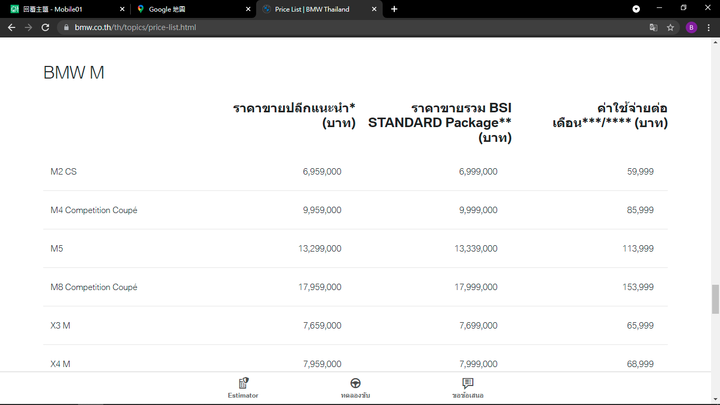Click the M8 Competition Coupé model name
Screen dimensions: 720x405
[94, 287]
